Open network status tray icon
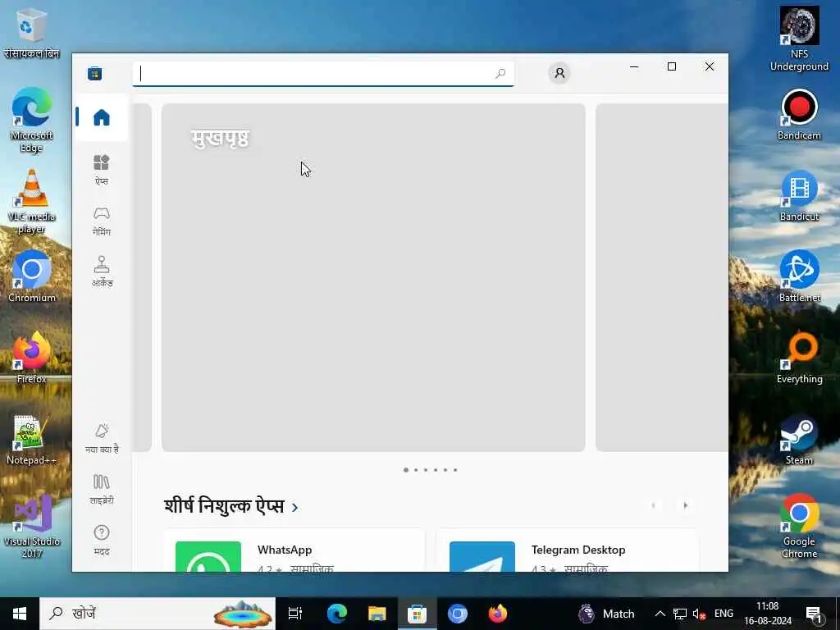Image resolution: width=840 pixels, height=630 pixels. pos(680,614)
